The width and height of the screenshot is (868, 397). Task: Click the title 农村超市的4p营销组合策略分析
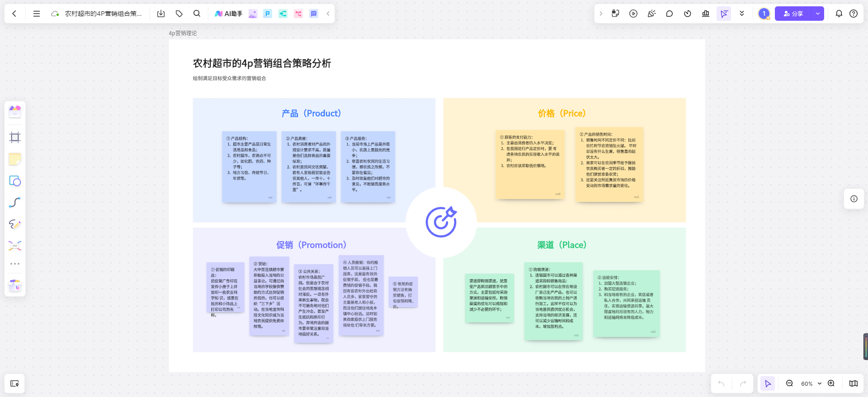click(262, 63)
